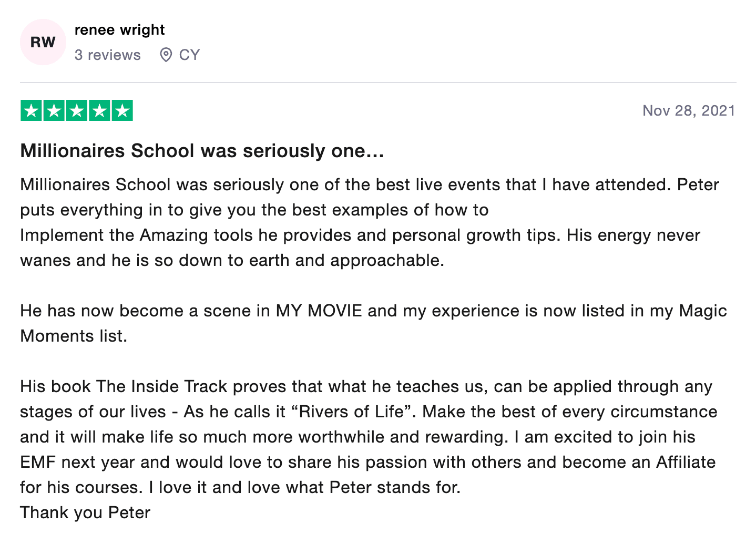Click the word 'Affiliate' in the review
The width and height of the screenshot is (756, 534).
[x=686, y=462]
